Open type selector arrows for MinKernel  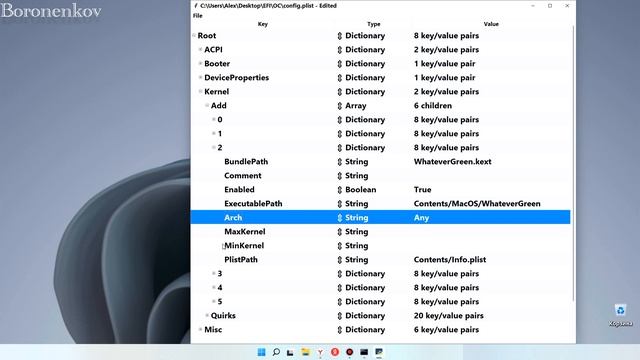[x=340, y=246]
